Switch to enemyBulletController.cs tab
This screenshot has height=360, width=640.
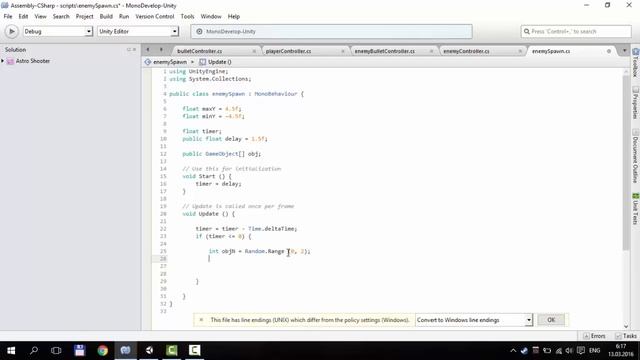pyautogui.click(x=384, y=51)
